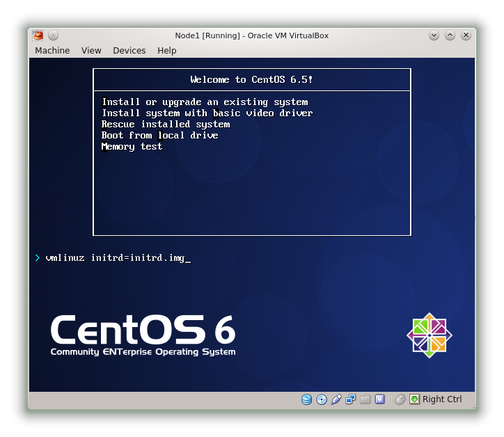Screen dimensions: 504x437
Task: Click the Right Ctrl host key label
Action: 442,399
